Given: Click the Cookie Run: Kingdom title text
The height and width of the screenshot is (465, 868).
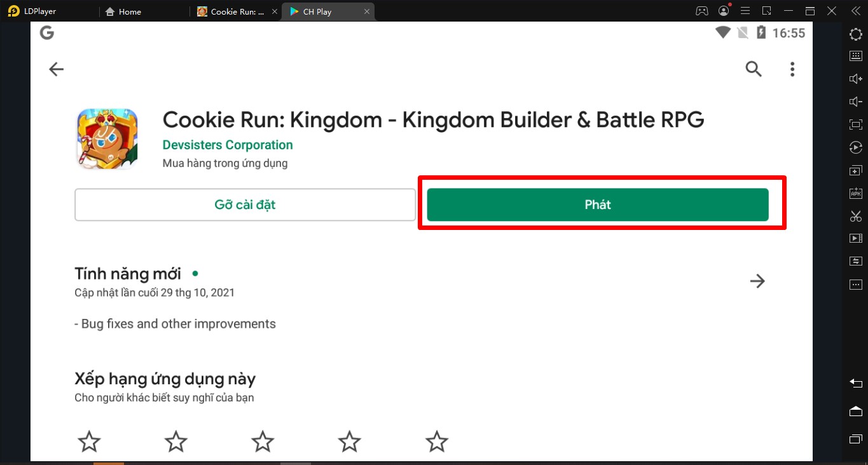Looking at the screenshot, I should [x=433, y=119].
